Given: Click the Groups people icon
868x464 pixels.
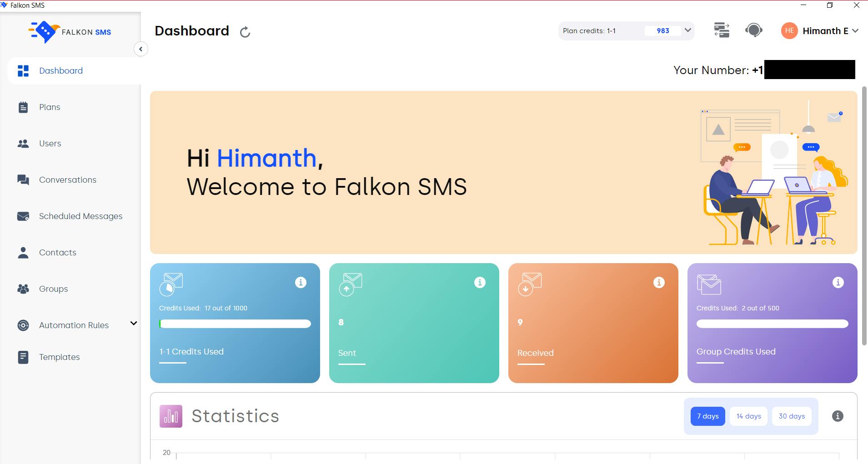Looking at the screenshot, I should pyautogui.click(x=23, y=289).
